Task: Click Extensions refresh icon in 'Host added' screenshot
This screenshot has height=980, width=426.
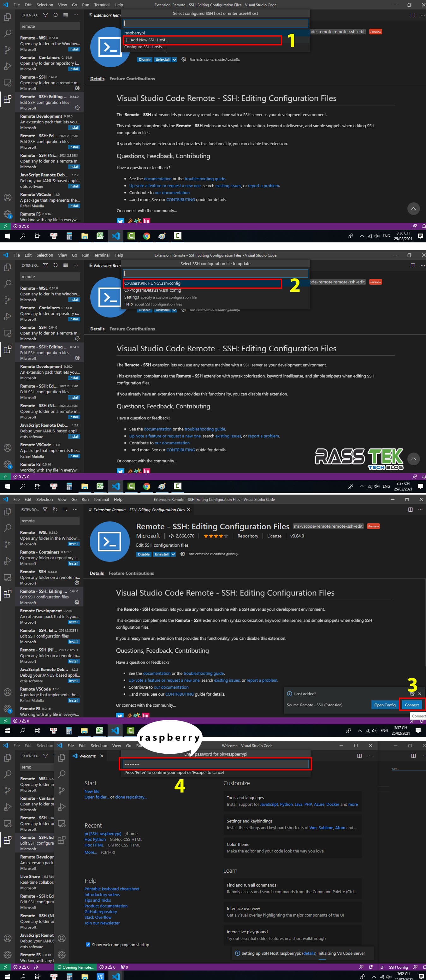Action: (55, 509)
